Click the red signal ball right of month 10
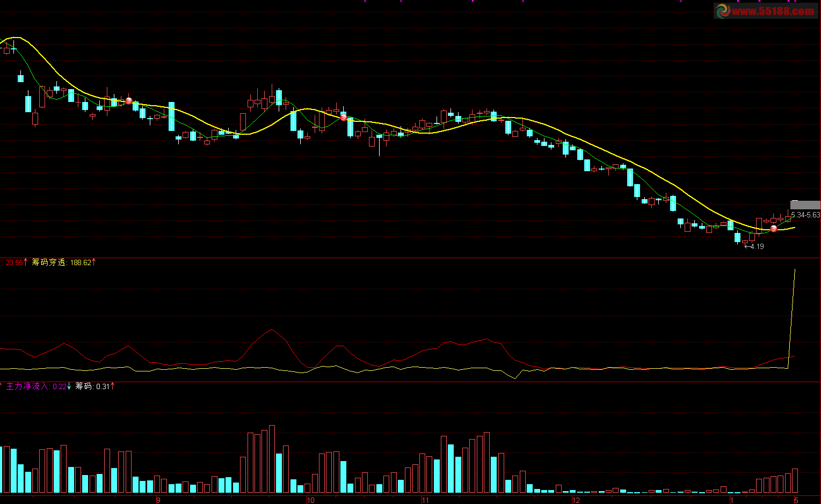Image resolution: width=821 pixels, height=504 pixels. click(x=344, y=118)
